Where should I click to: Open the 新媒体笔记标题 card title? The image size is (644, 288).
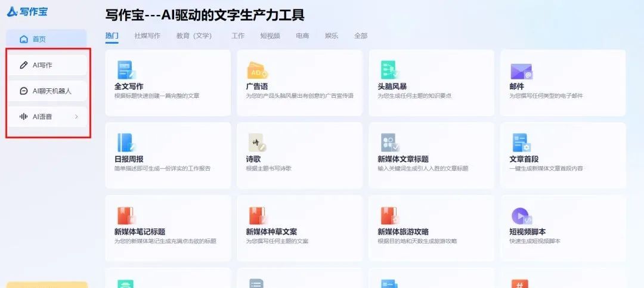tap(140, 232)
